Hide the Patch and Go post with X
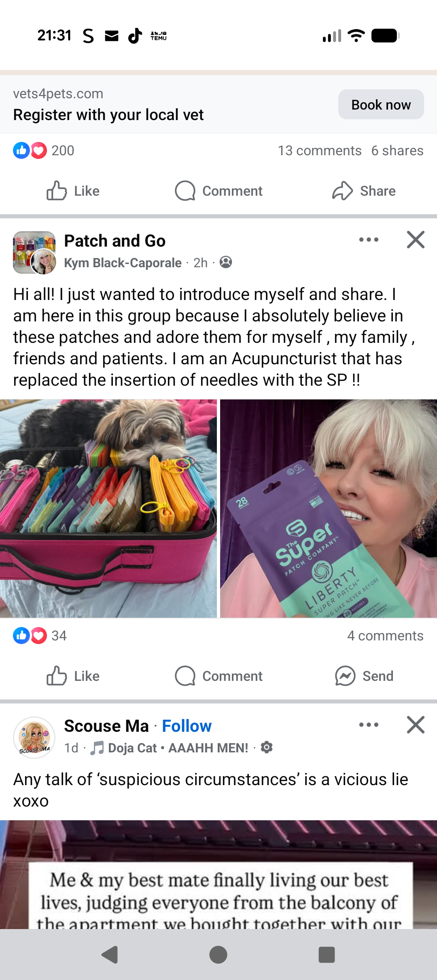437x980 pixels. tap(416, 240)
